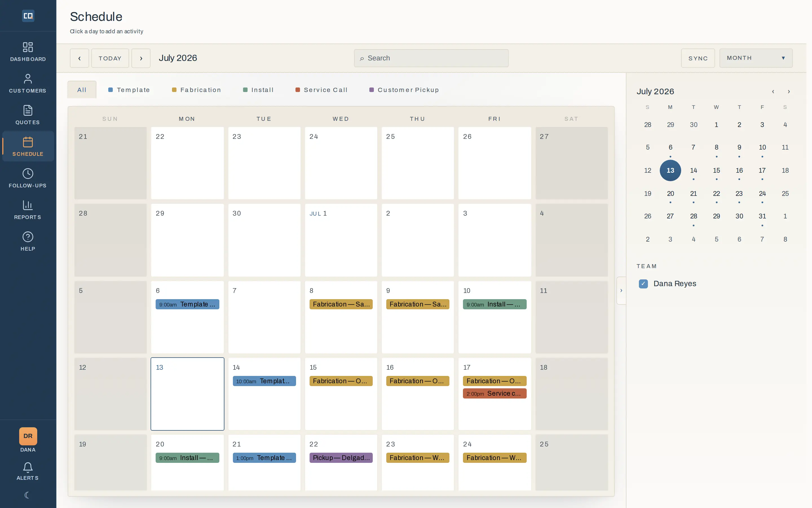Select the All filter tab
812x508 pixels.
coord(82,90)
